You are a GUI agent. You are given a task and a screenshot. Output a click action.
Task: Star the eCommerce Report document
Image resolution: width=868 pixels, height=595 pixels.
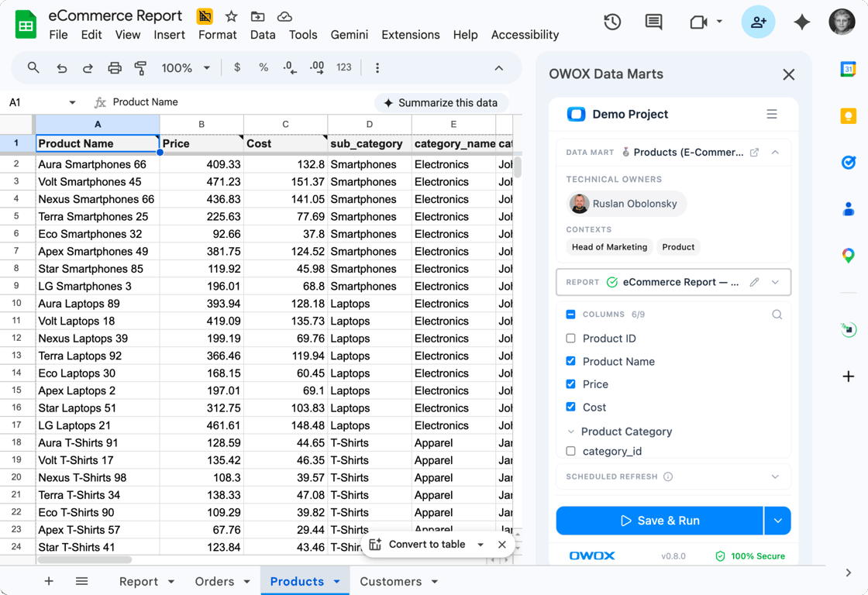pyautogui.click(x=232, y=16)
